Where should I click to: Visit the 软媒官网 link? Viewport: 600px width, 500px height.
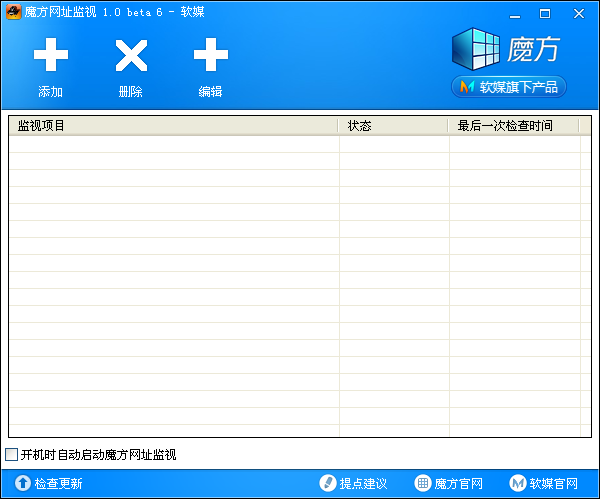tap(553, 484)
